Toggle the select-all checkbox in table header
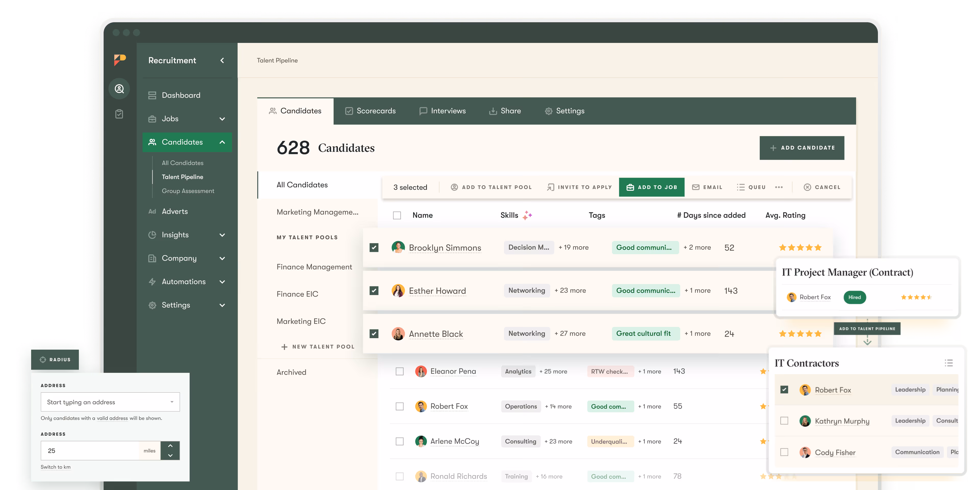This screenshot has height=490, width=980. [397, 216]
